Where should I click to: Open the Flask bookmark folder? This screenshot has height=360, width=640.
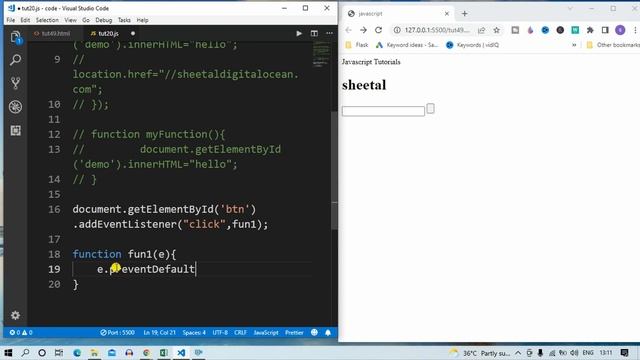point(357,45)
